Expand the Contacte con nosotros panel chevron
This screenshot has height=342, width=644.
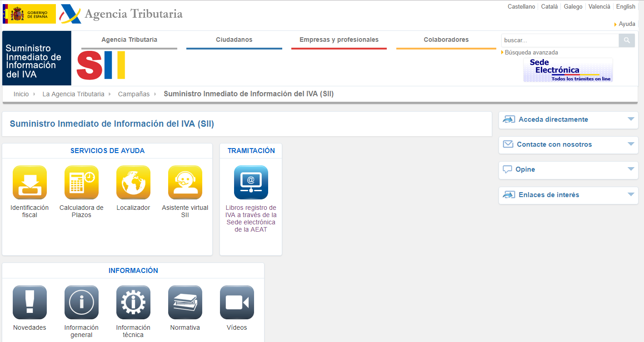click(x=630, y=144)
